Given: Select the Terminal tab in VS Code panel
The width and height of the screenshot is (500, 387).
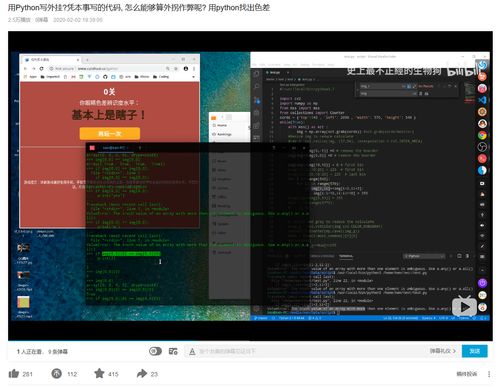Looking at the screenshot, I should point(346,256).
